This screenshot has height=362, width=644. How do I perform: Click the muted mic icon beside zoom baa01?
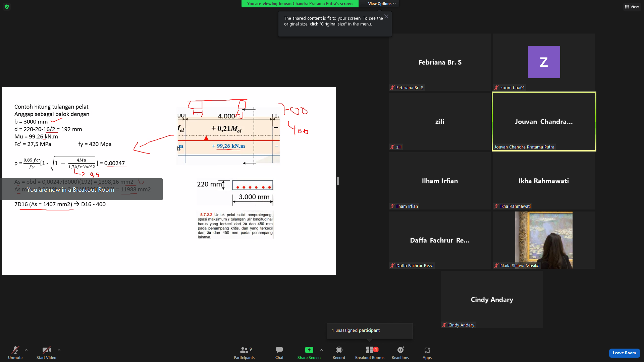click(496, 88)
